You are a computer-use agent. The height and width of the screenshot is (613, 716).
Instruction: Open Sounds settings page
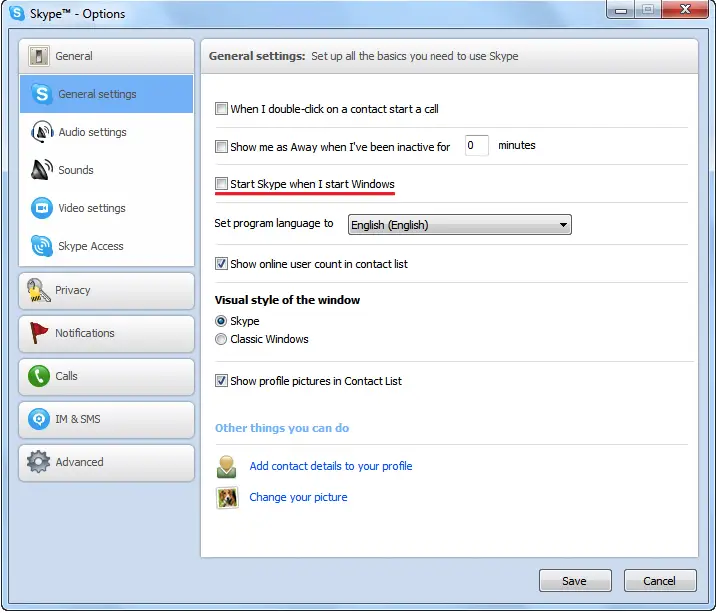(106, 170)
